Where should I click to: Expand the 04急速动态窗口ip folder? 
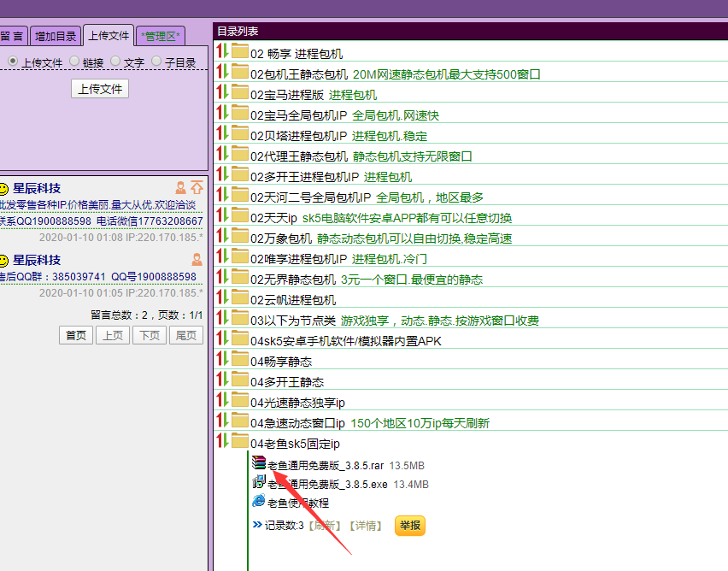coord(297,423)
